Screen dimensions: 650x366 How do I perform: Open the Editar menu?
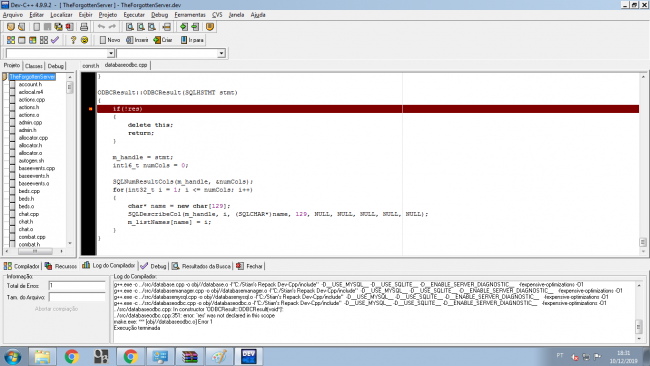pyautogui.click(x=36, y=15)
